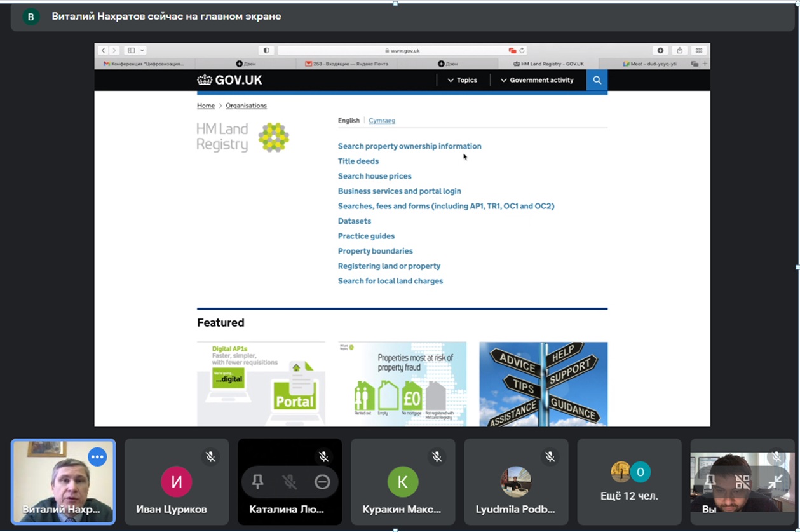Click Lyudmila Podb... profile photo
Viewport: 800px width, 532px height.
tap(516, 482)
